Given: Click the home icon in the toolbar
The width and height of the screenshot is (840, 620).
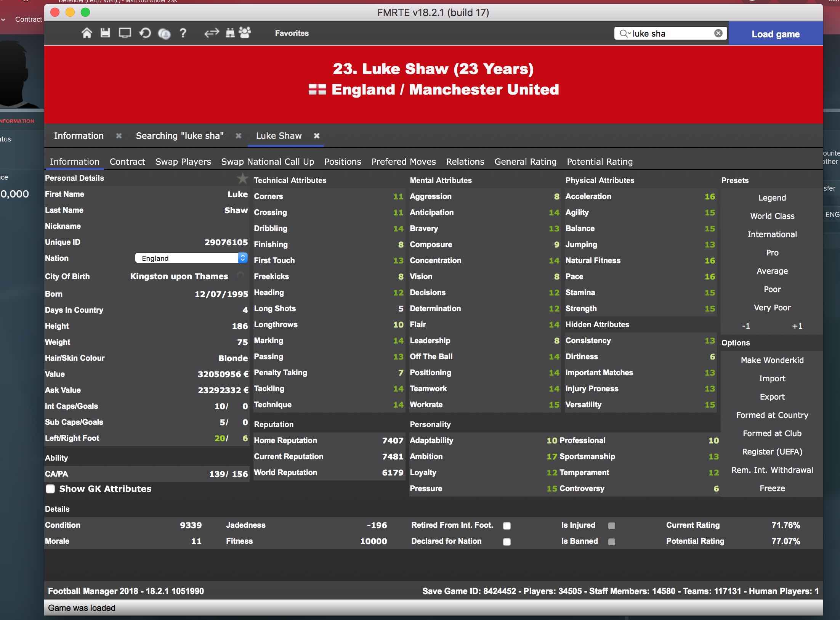Looking at the screenshot, I should point(87,33).
